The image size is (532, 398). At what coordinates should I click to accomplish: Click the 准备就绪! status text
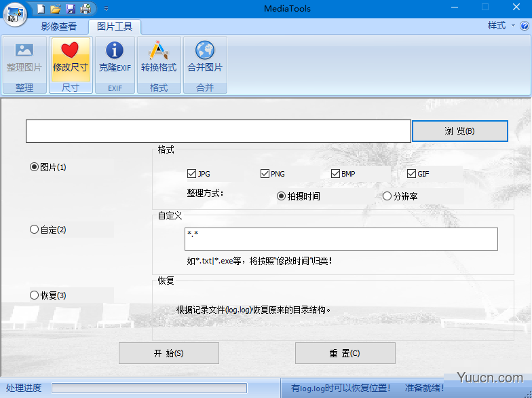point(425,388)
